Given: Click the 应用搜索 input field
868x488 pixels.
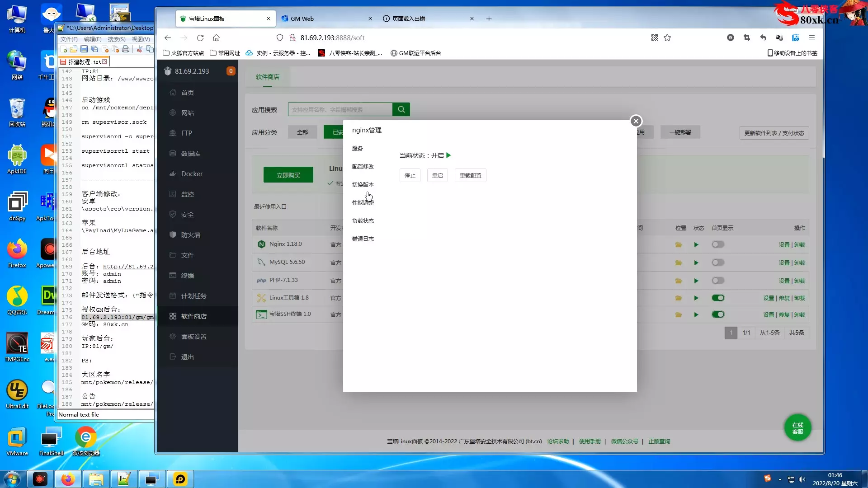Looking at the screenshot, I should coord(340,109).
